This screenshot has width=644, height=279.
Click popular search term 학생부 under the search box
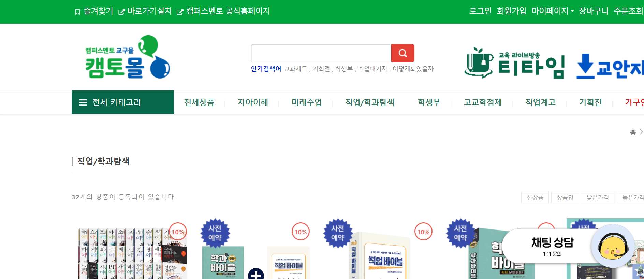pos(344,69)
